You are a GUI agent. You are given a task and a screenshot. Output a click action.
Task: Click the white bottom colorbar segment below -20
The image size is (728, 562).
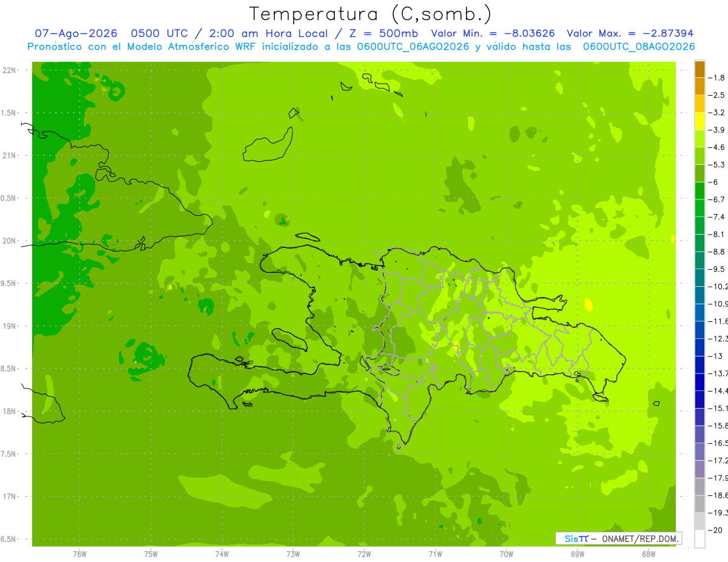pyautogui.click(x=699, y=539)
